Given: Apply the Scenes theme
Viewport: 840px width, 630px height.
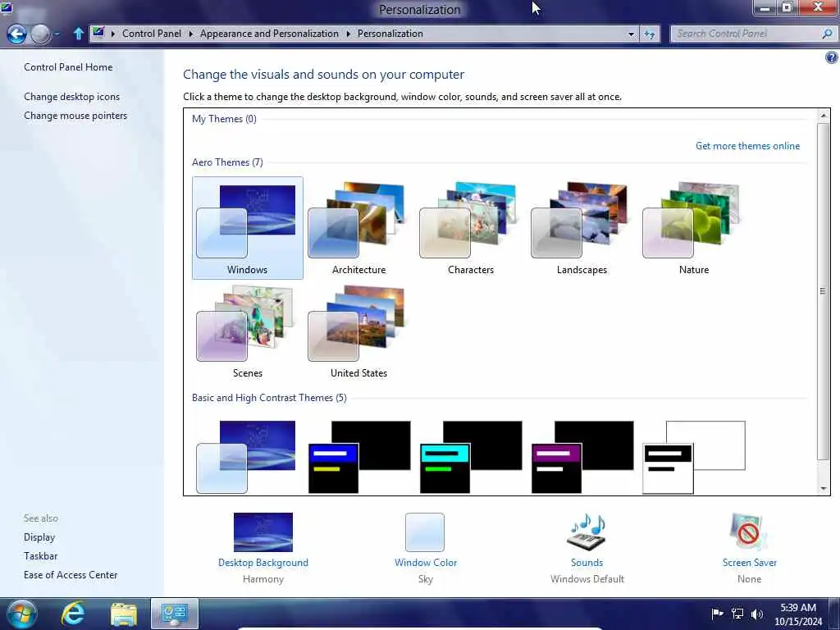Looking at the screenshot, I should click(x=248, y=331).
